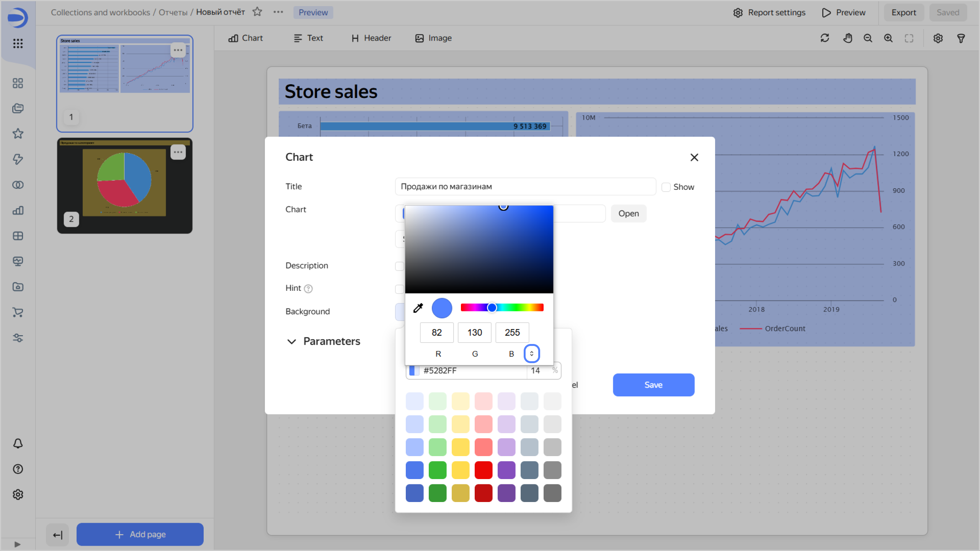Viewport: 980px width, 551px height.
Task: Toggle the Hint checkbox
Action: tap(400, 289)
